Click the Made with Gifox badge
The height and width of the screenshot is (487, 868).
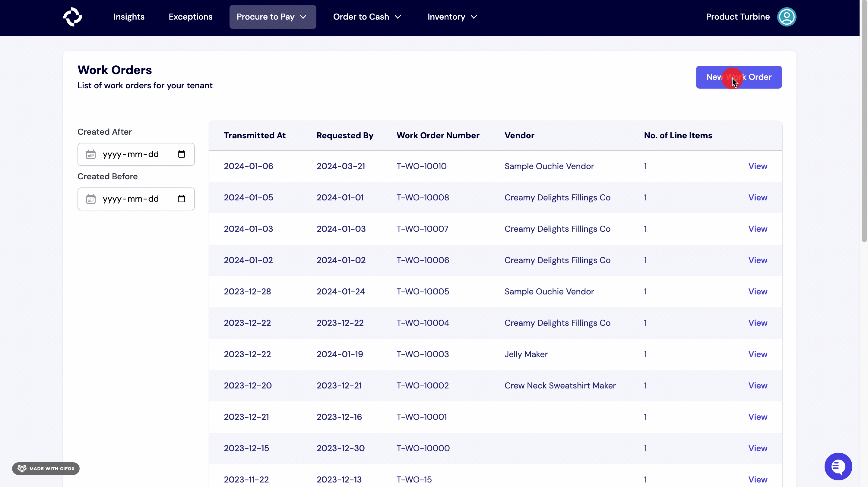pos(46,469)
